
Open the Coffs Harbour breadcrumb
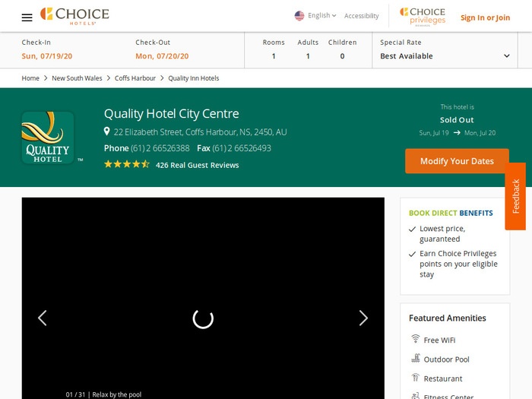tap(135, 78)
